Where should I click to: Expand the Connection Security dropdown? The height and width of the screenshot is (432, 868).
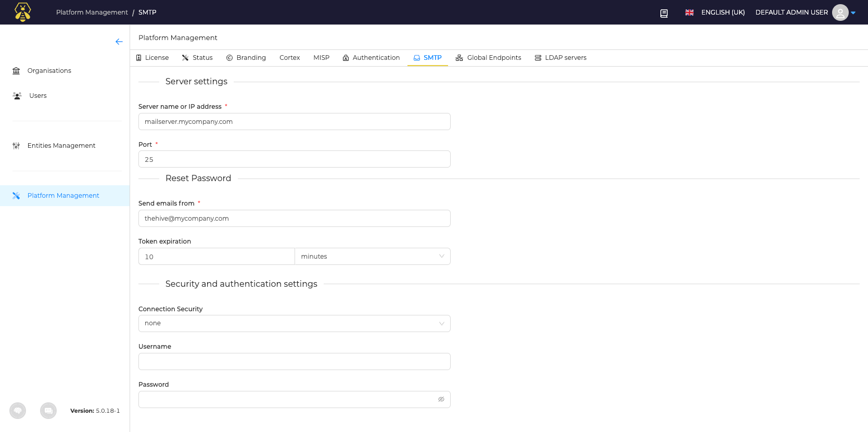point(294,323)
